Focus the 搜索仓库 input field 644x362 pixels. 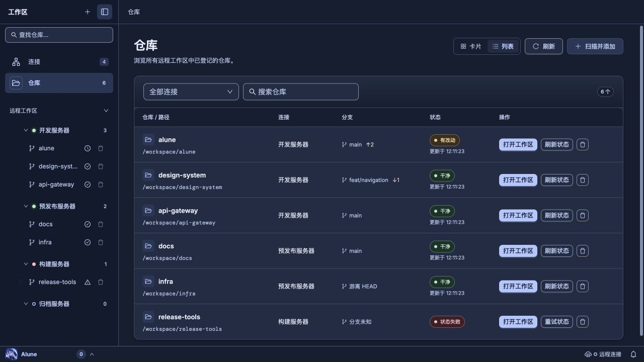[301, 92]
